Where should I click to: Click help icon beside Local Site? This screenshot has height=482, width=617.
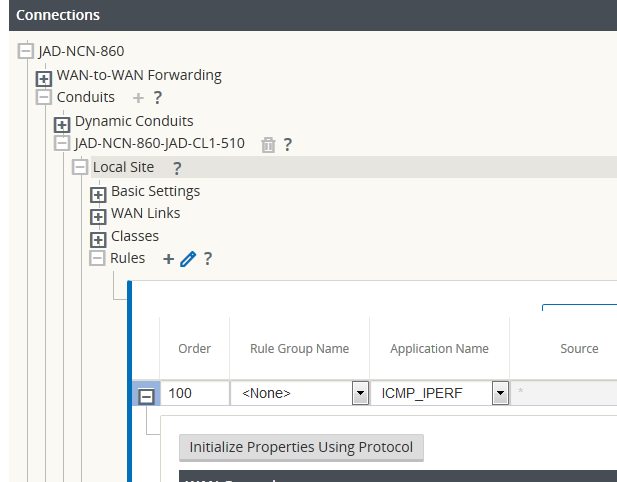pyautogui.click(x=177, y=168)
